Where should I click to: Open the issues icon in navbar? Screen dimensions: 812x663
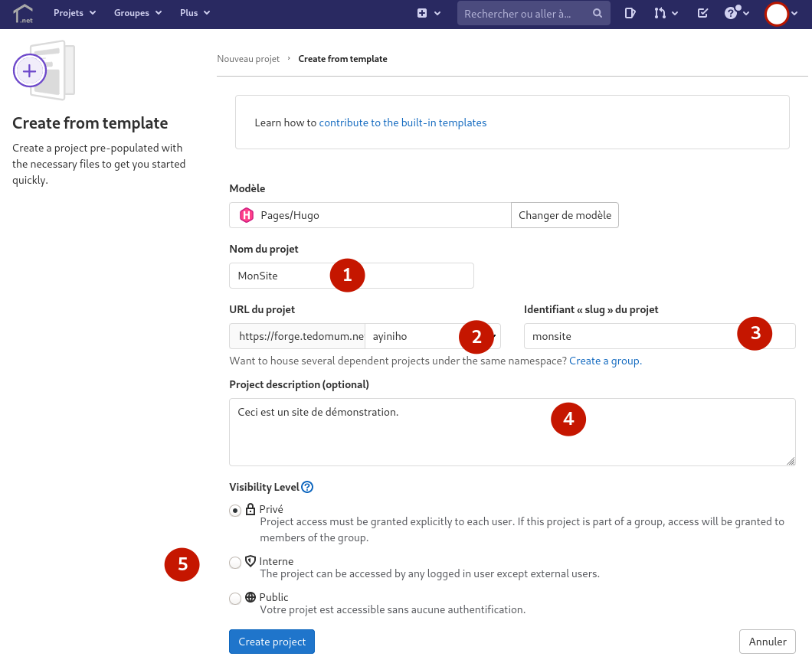630,13
